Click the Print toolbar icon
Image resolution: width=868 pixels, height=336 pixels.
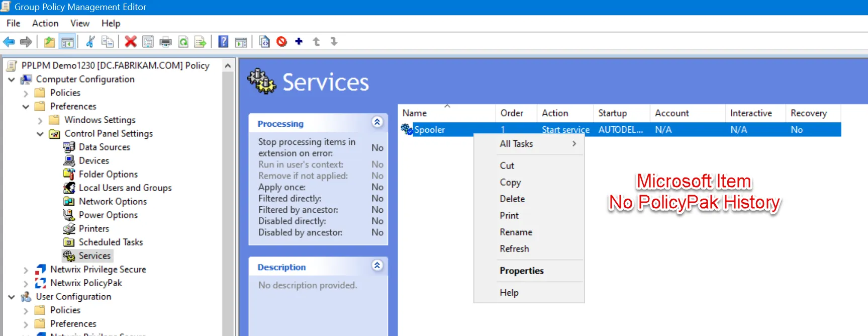click(165, 42)
